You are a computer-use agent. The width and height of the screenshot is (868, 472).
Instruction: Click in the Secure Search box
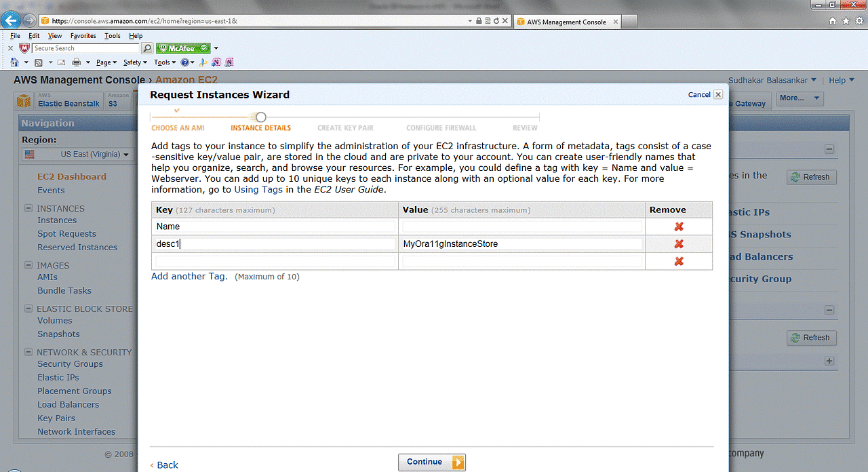pyautogui.click(x=85, y=48)
